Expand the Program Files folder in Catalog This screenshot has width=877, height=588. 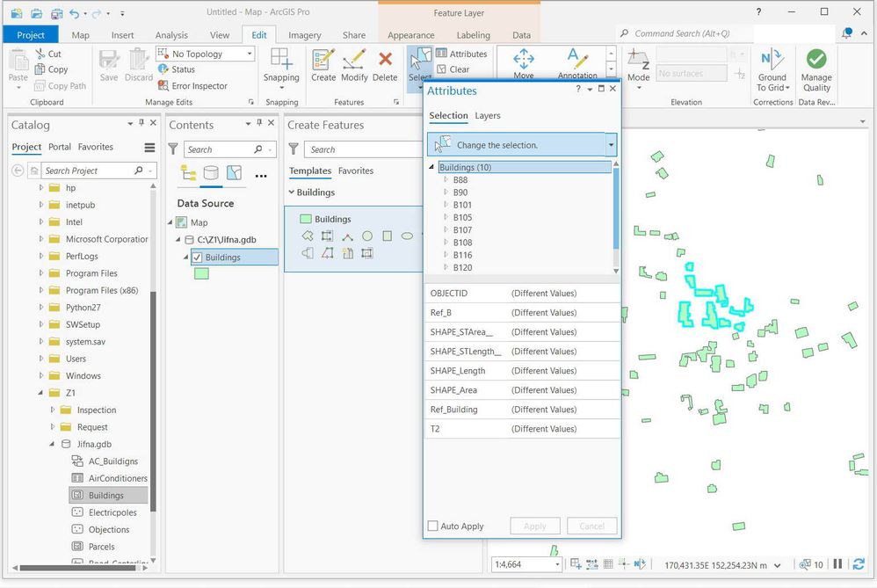(x=40, y=273)
